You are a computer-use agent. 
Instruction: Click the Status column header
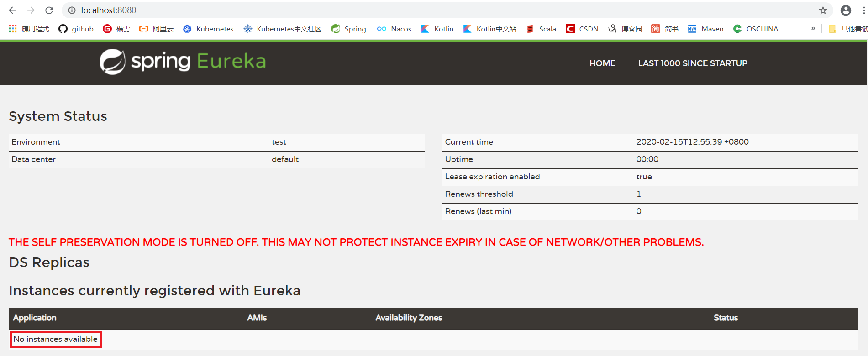(726, 318)
